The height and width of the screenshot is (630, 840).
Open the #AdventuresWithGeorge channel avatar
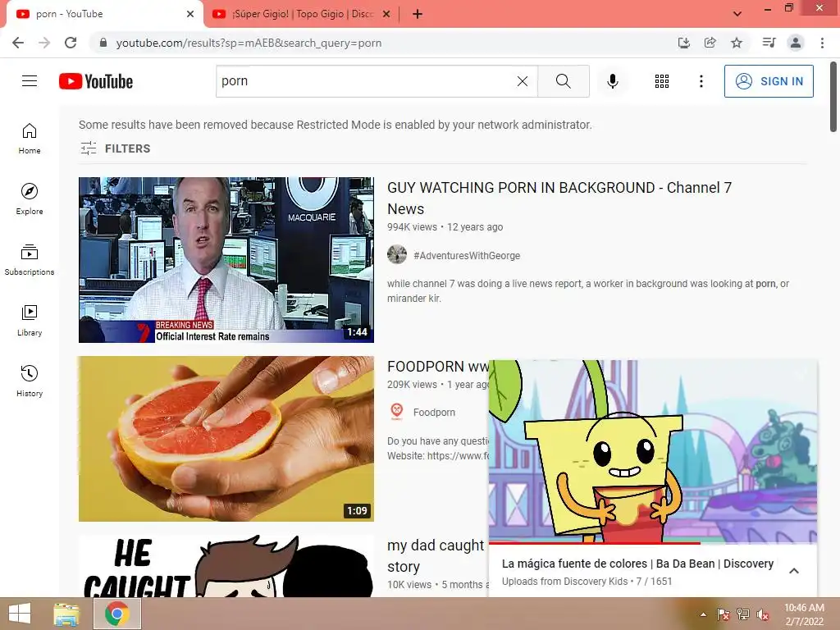(397, 254)
